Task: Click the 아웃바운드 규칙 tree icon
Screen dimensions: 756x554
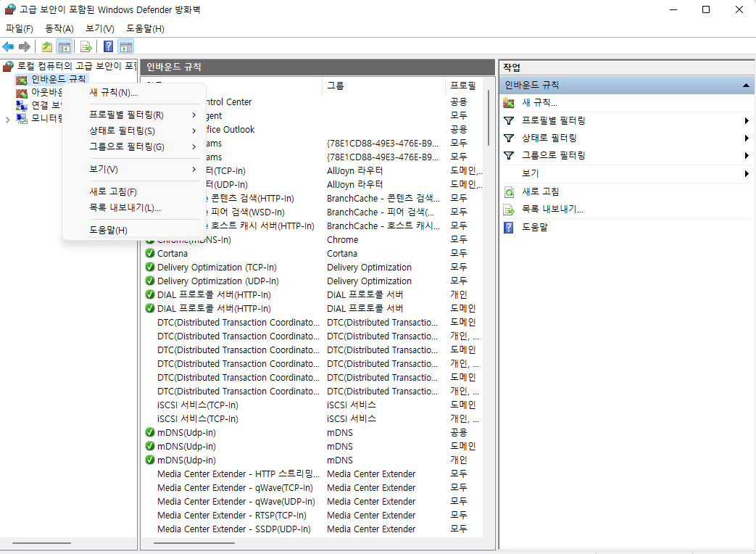Action: click(x=22, y=92)
